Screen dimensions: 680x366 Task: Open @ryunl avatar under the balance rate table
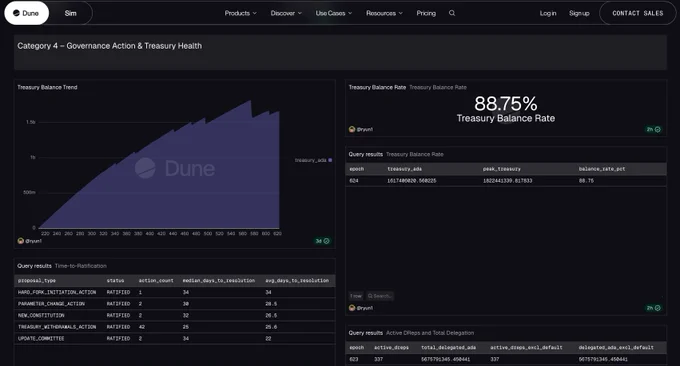(352, 308)
